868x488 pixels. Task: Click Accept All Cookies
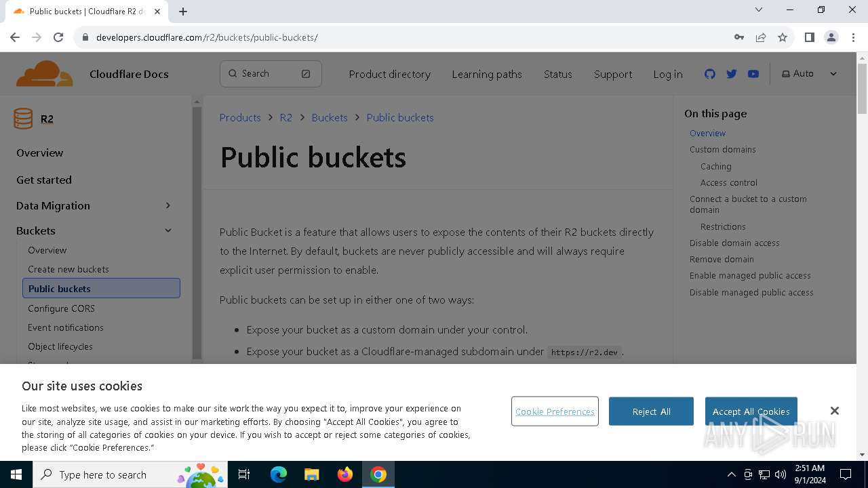point(751,411)
